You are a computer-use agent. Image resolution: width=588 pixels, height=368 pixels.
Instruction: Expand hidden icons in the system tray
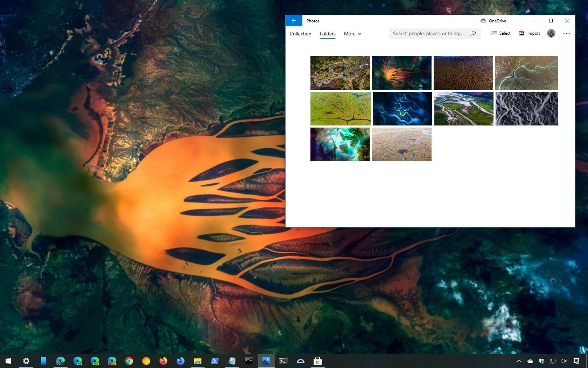(x=519, y=361)
